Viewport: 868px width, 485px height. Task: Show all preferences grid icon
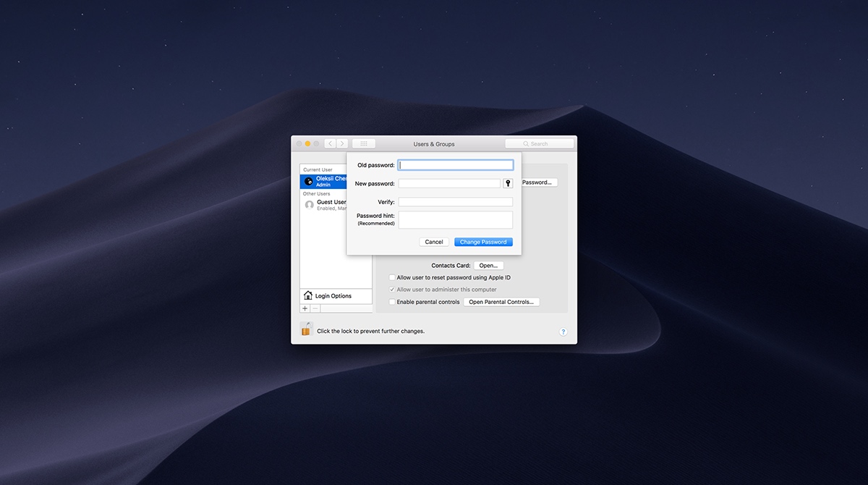(364, 144)
